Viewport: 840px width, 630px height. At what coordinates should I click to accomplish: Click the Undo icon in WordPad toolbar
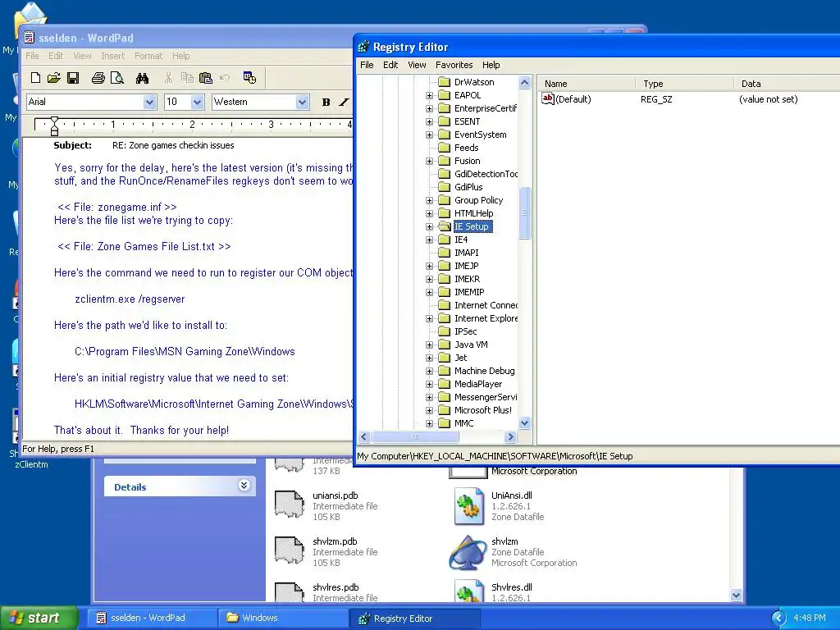[x=225, y=78]
